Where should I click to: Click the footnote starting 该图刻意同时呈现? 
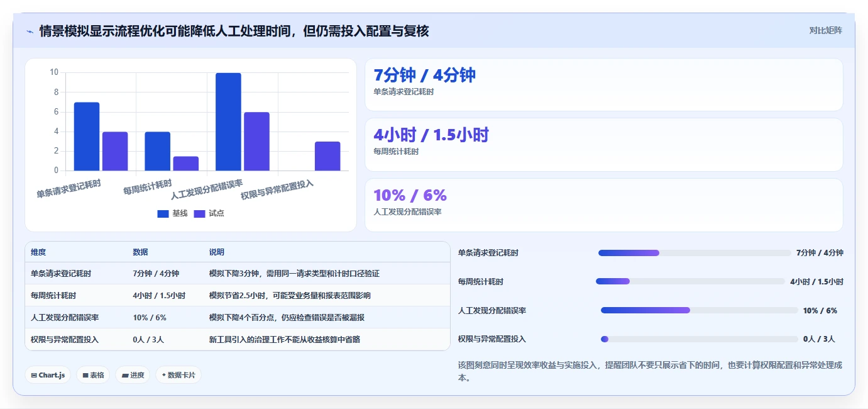[x=651, y=371]
